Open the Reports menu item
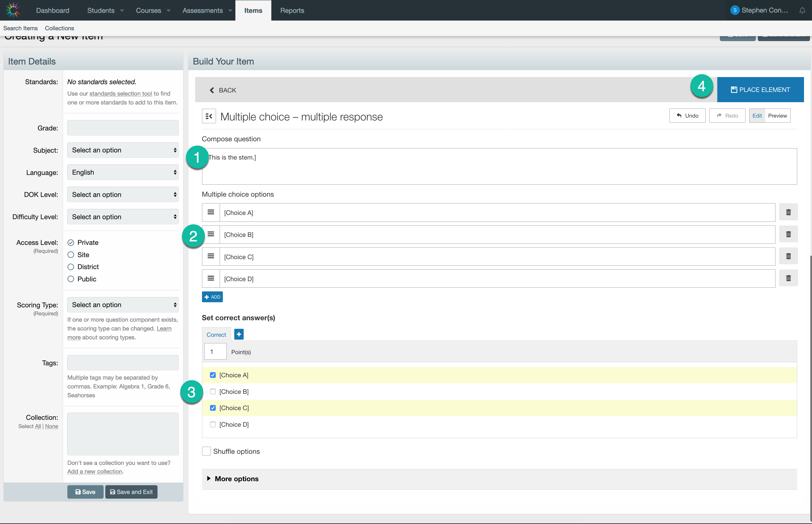812x524 pixels. [x=292, y=11]
